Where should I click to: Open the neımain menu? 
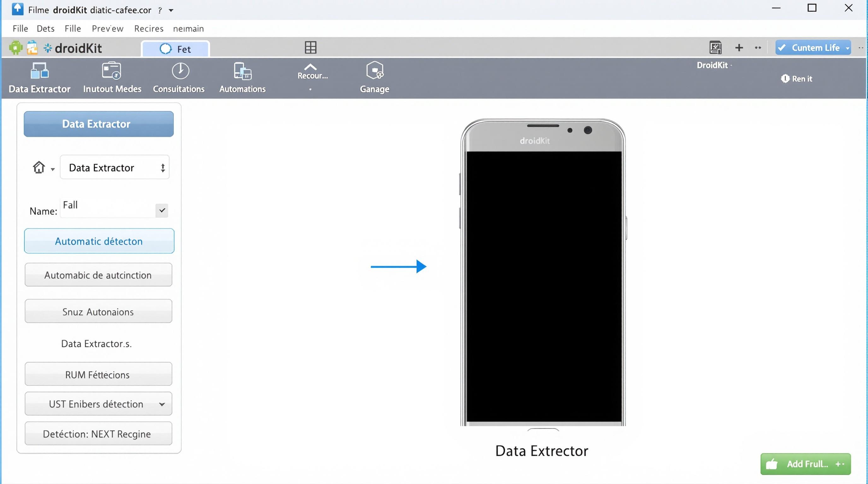click(188, 29)
